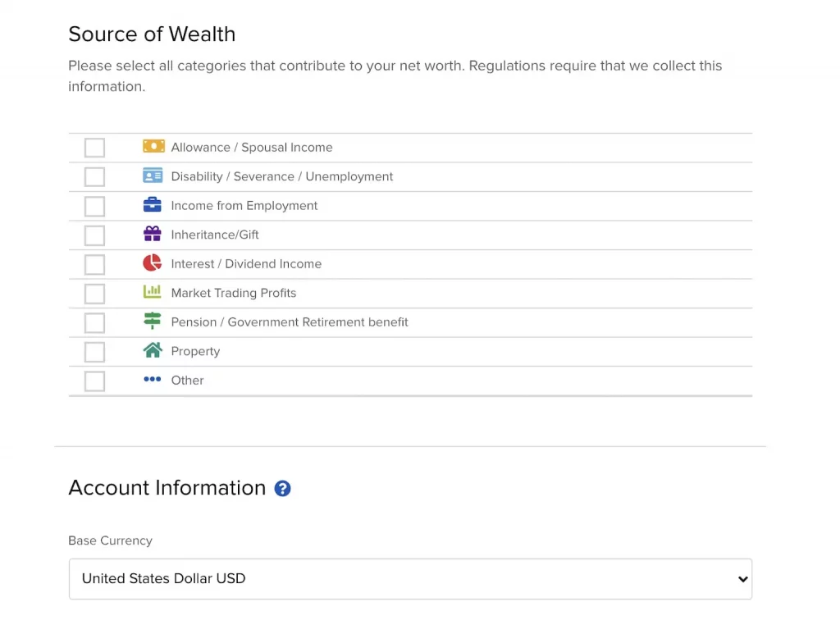This screenshot has height=634, width=840.
Task: Click the Interest / Dividend pie chart icon
Action: [x=153, y=263]
